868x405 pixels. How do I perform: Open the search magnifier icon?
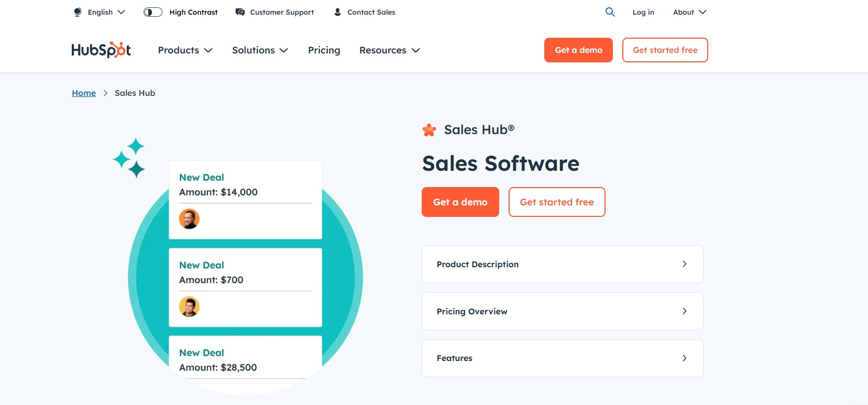click(610, 12)
